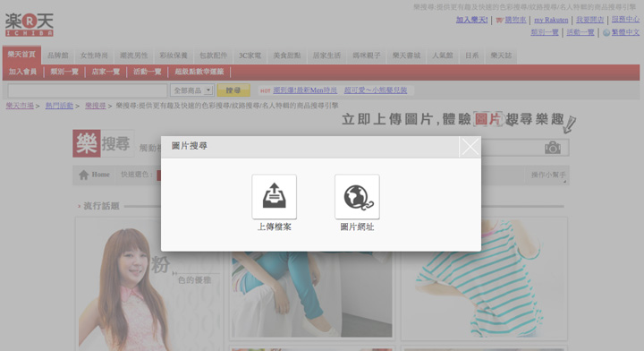Image resolution: width=644 pixels, height=351 pixels.
Task: Click the shopping cart icon
Action: pos(499,20)
